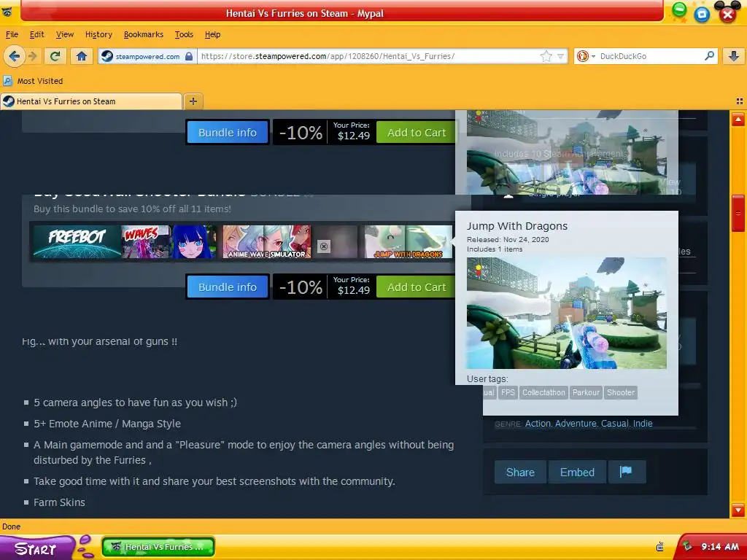Open the Tools menu
Image resolution: width=747 pixels, height=560 pixels.
point(184,34)
